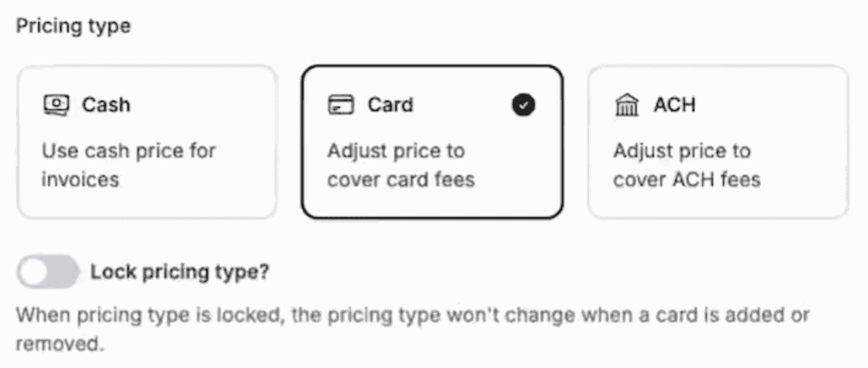This screenshot has height=368, width=868.
Task: Click "Adjust price to cover ACH fees" text
Action: click(x=686, y=165)
